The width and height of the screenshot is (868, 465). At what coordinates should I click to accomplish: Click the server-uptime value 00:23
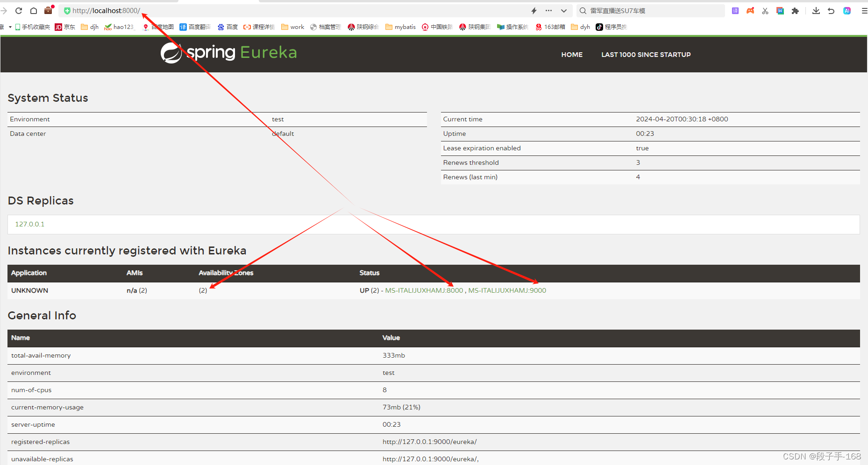coord(391,424)
